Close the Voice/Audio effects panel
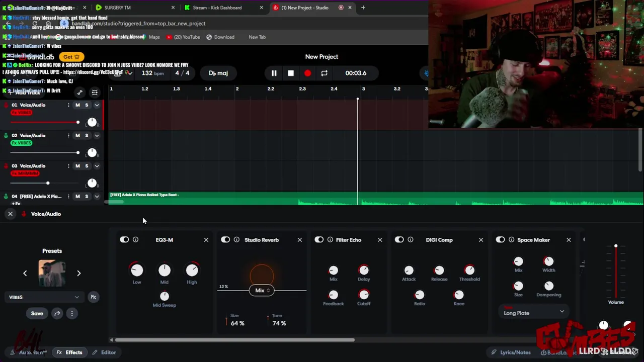The width and height of the screenshot is (644, 362). [x=10, y=214]
